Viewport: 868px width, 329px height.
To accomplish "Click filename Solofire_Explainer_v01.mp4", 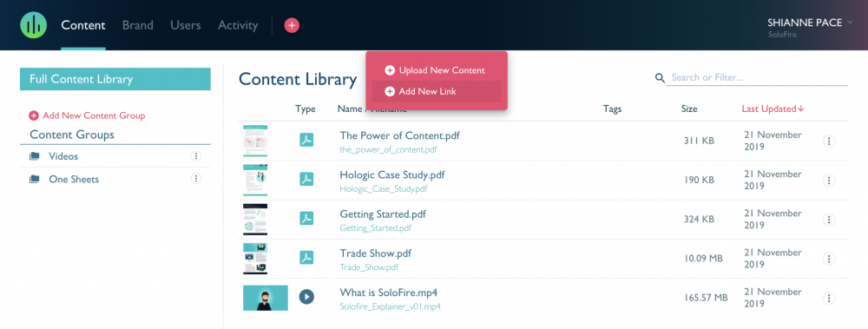I will (x=391, y=306).
